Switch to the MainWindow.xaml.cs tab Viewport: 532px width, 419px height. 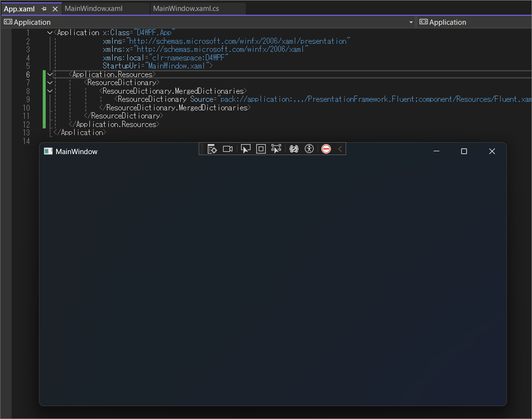click(186, 9)
